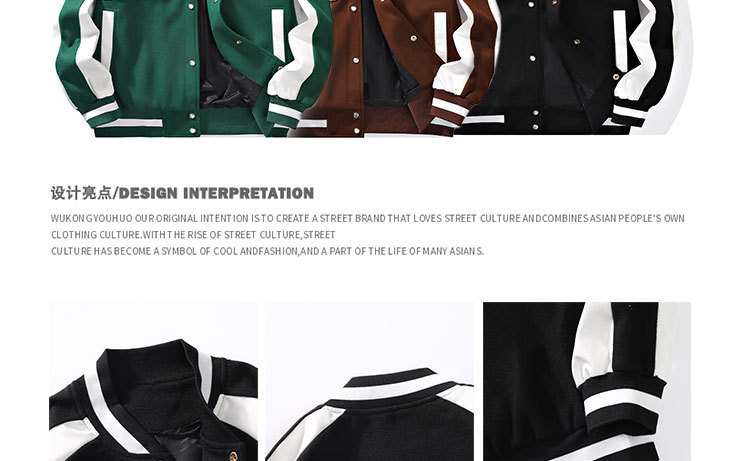Screen dimensions: 750x461
Task: Click the WUKONGYOUHUO brand description first line
Action: click(x=367, y=219)
